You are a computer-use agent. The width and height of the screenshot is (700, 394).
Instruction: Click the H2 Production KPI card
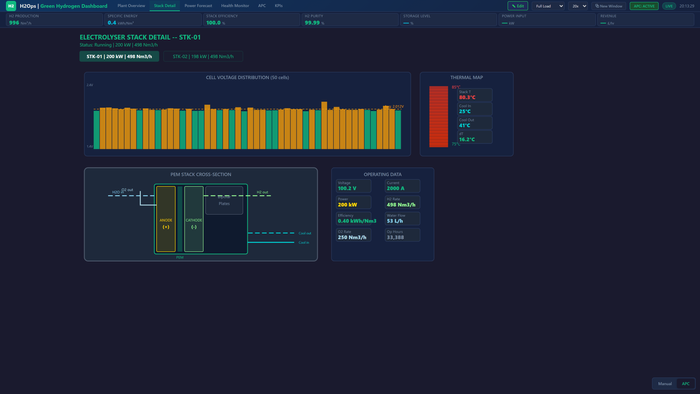[54, 20]
